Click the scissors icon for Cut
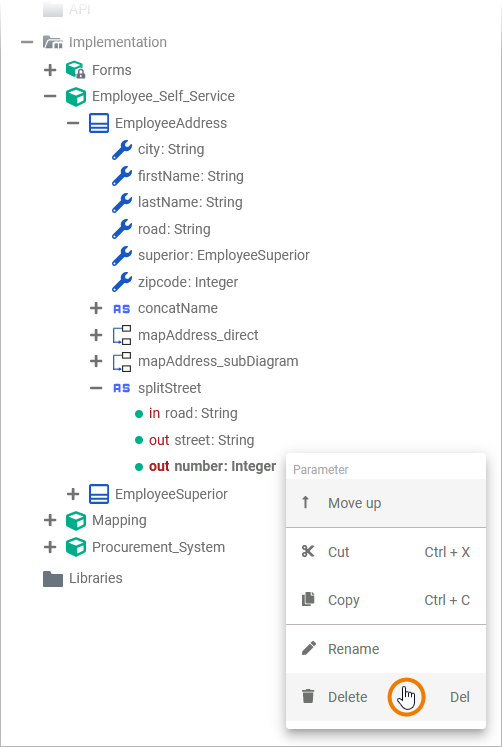Viewport: 502px width, 747px height. pyautogui.click(x=308, y=552)
